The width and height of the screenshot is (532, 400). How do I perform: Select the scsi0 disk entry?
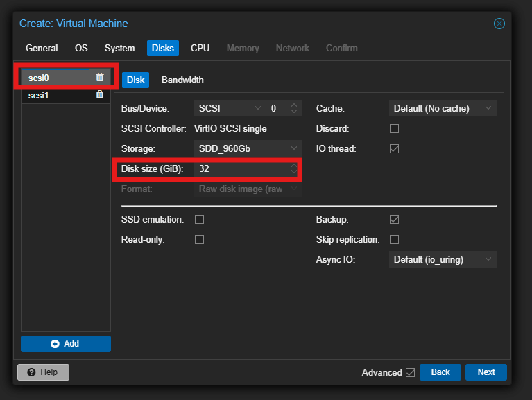[x=55, y=78]
